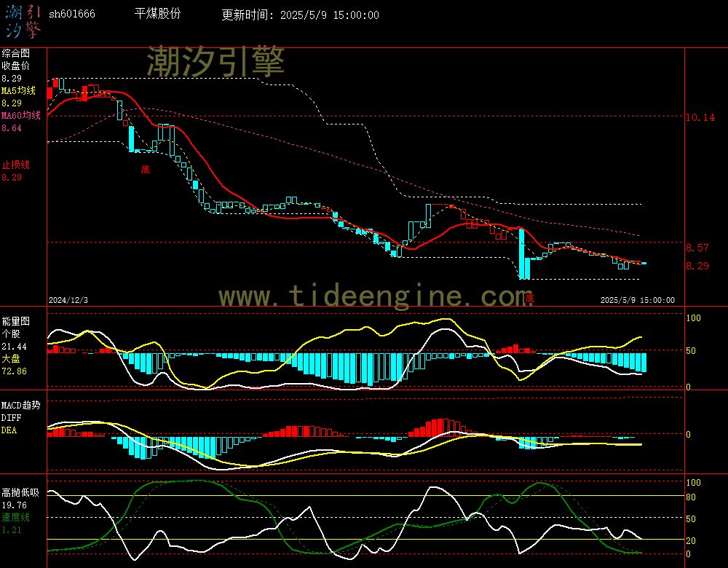Viewport: 728px width, 568px height.
Task: Click the 个股 energy value 21.44
Action: [14, 346]
